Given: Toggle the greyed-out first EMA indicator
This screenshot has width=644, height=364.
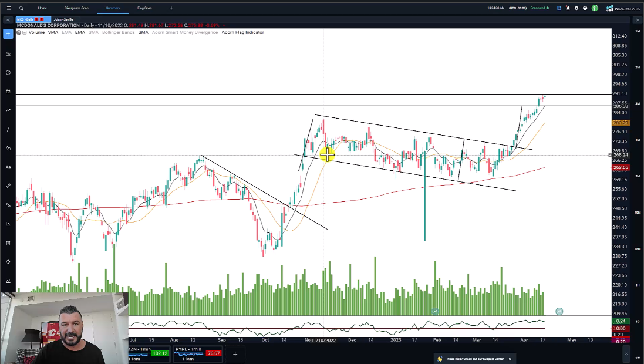Looking at the screenshot, I should click(66, 32).
